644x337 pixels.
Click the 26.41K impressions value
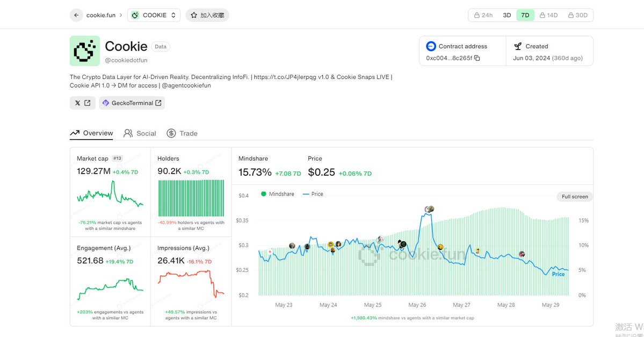(171, 261)
